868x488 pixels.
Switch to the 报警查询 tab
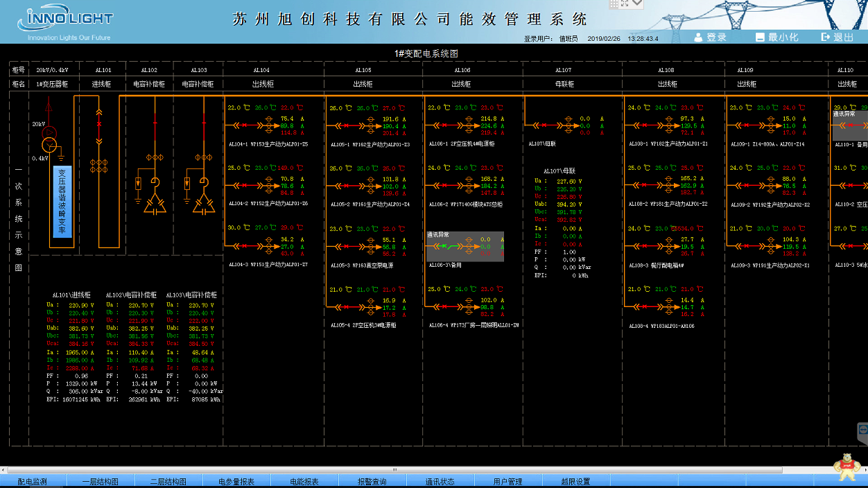[372, 482]
